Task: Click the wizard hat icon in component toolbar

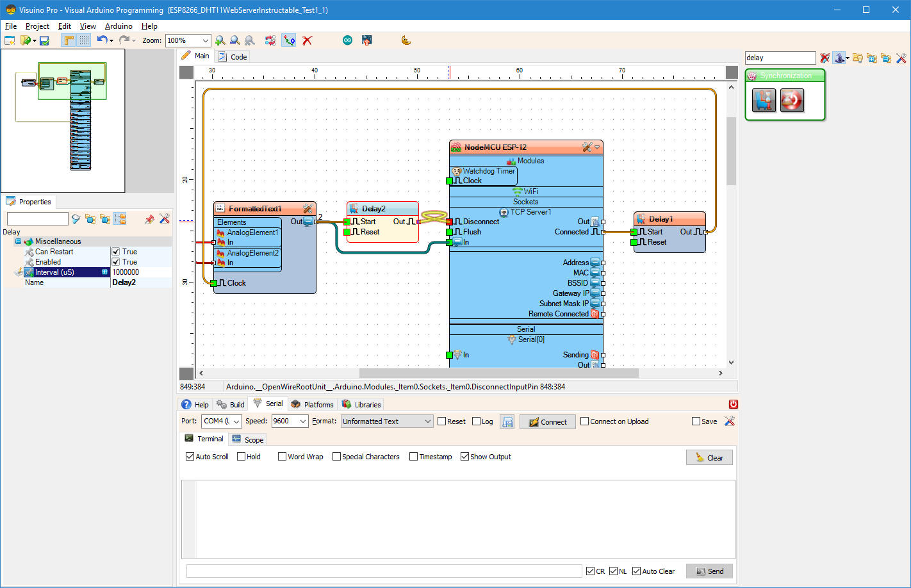Action: [839, 58]
